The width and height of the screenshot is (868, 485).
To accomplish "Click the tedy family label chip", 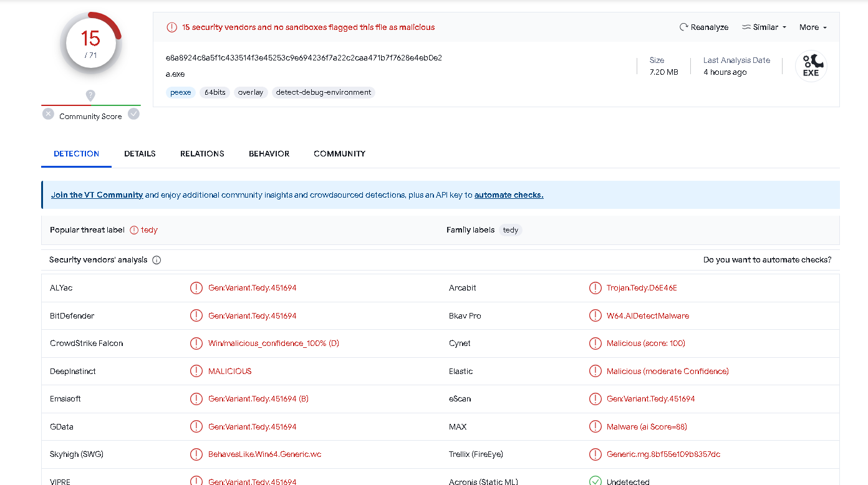I will tap(511, 230).
